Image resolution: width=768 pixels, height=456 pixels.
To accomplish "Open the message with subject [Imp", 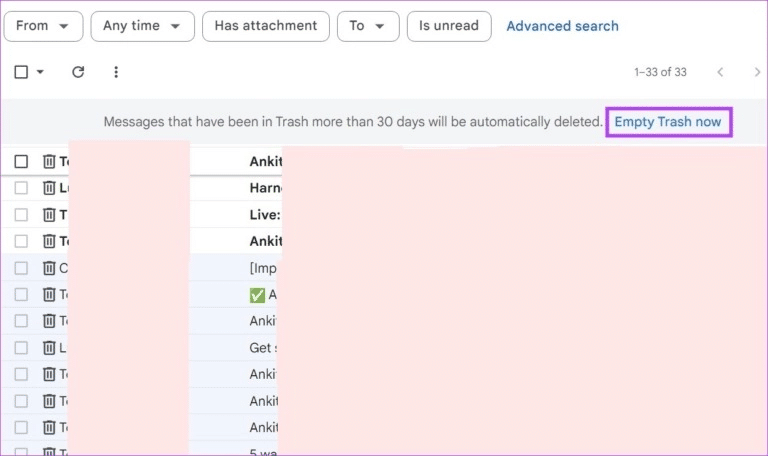I will coord(263,268).
